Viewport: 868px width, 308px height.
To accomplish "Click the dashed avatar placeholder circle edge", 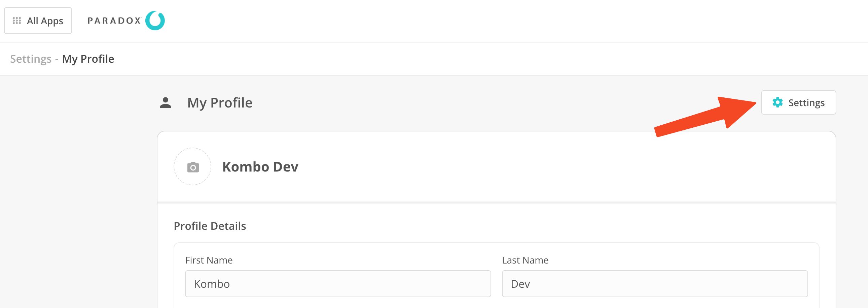I will (175, 167).
